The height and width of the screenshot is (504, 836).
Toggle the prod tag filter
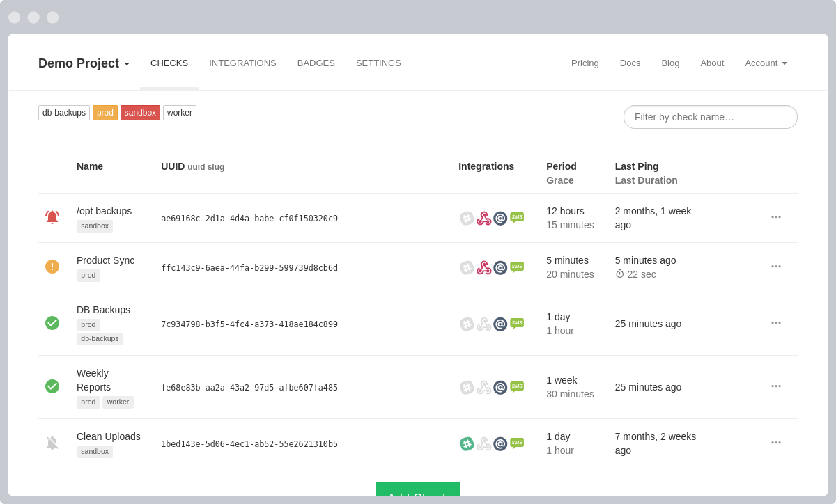[x=105, y=112]
